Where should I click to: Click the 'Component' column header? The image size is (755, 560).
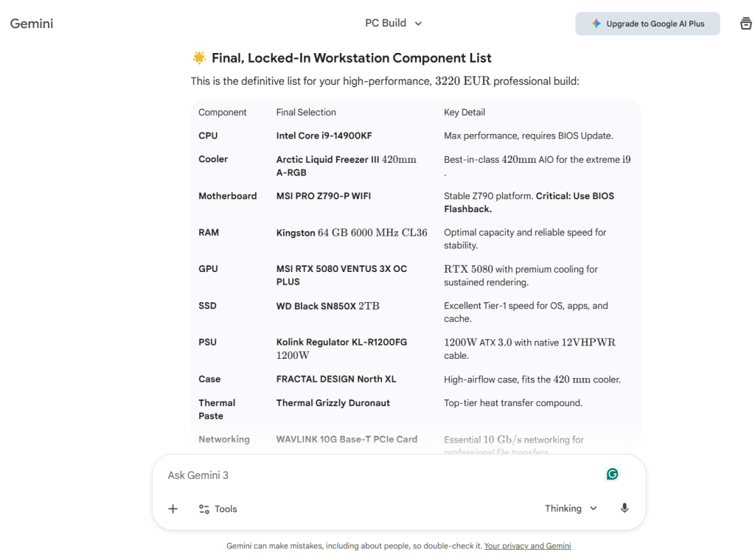pyautogui.click(x=223, y=112)
